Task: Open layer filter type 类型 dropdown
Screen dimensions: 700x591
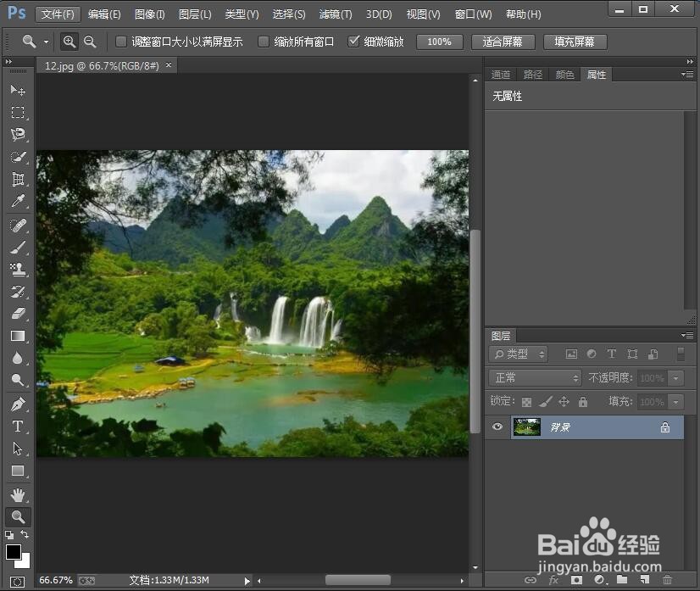Action: [x=519, y=354]
